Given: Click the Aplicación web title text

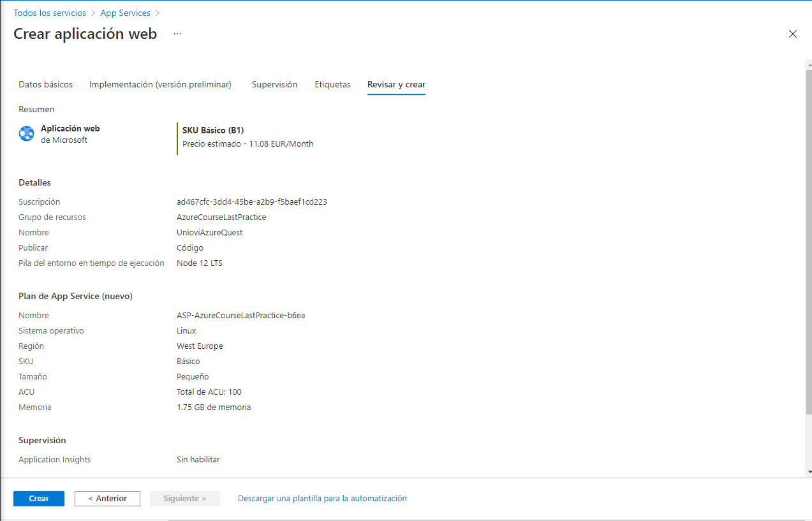Looking at the screenshot, I should tap(70, 128).
